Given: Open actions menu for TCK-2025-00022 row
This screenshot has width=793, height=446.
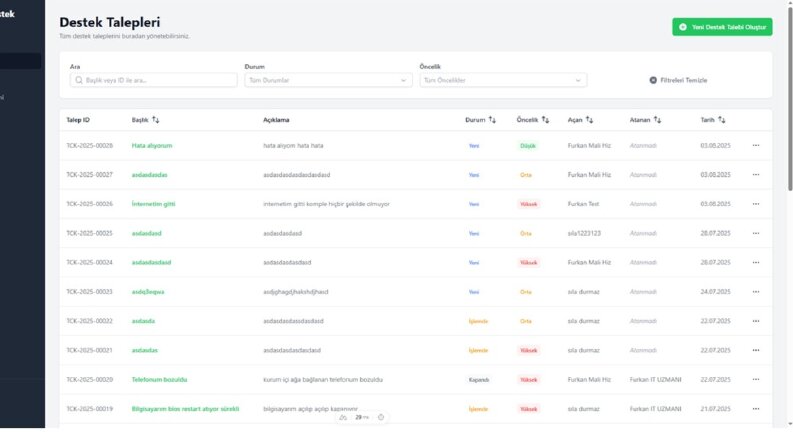Looking at the screenshot, I should pyautogui.click(x=756, y=321).
